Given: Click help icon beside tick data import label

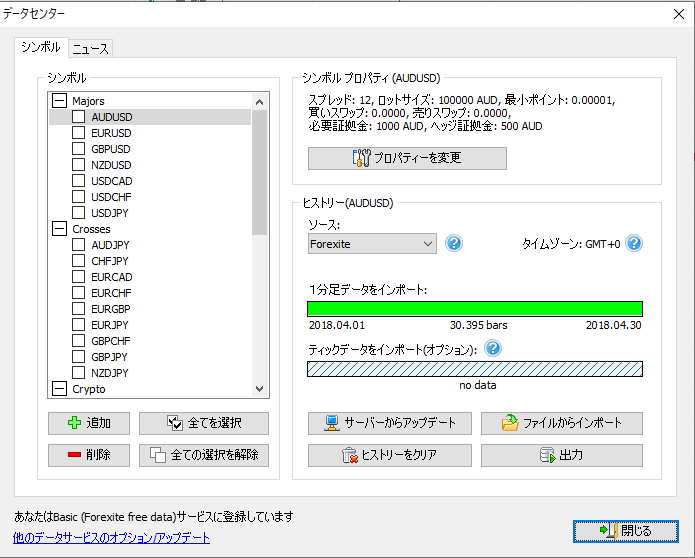Looking at the screenshot, I should tap(493, 348).
